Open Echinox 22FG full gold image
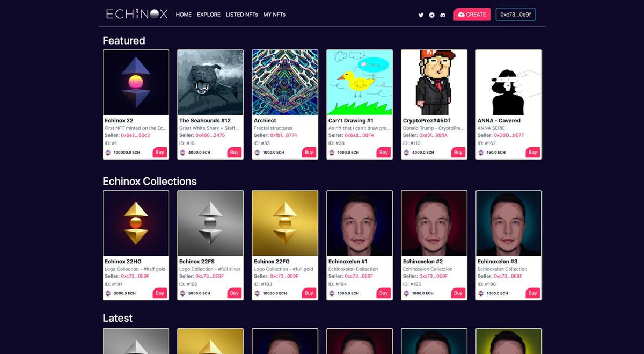The width and height of the screenshot is (644, 354). tap(285, 223)
